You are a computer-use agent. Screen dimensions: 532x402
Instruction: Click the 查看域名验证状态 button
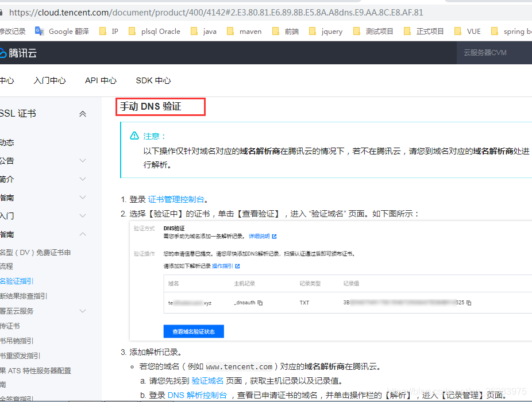(x=194, y=331)
